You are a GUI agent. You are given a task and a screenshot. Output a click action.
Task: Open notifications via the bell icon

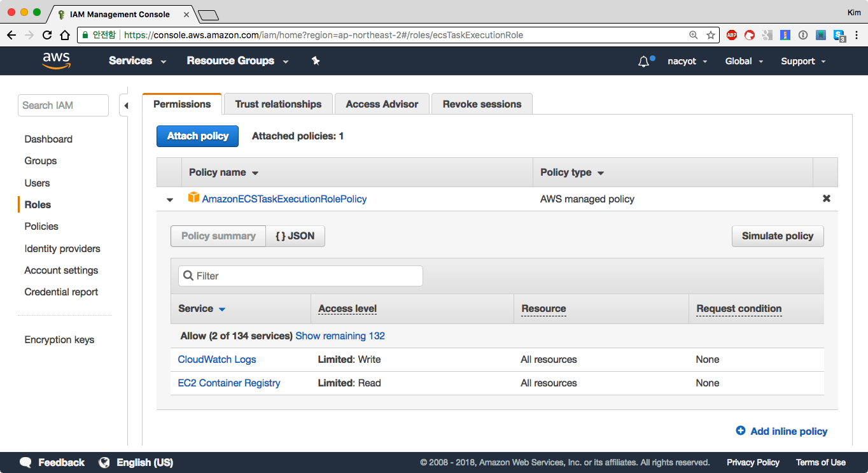tap(643, 60)
